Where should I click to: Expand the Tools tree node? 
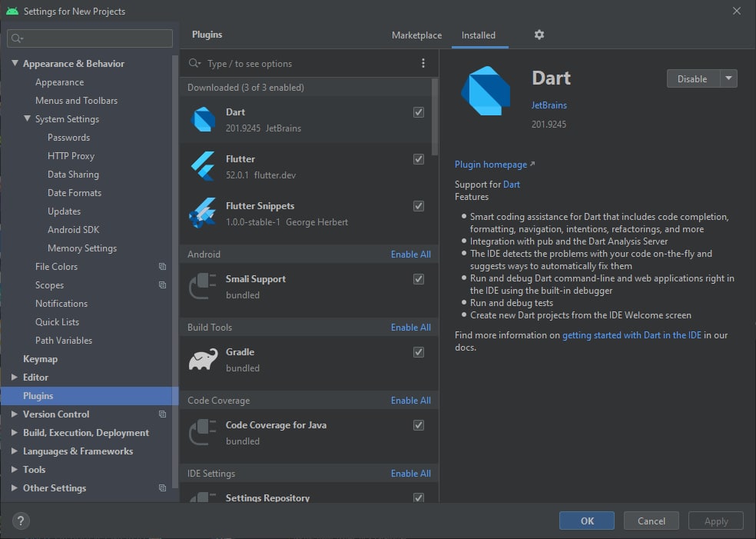coord(15,469)
